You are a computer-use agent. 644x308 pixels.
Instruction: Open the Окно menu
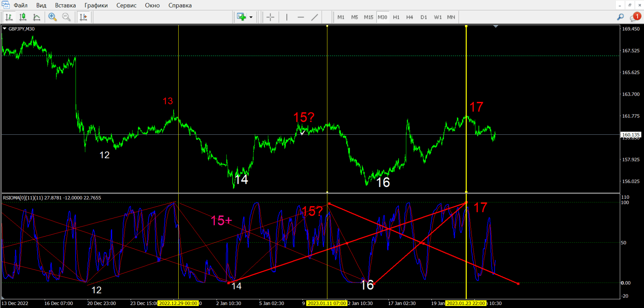pos(153,5)
